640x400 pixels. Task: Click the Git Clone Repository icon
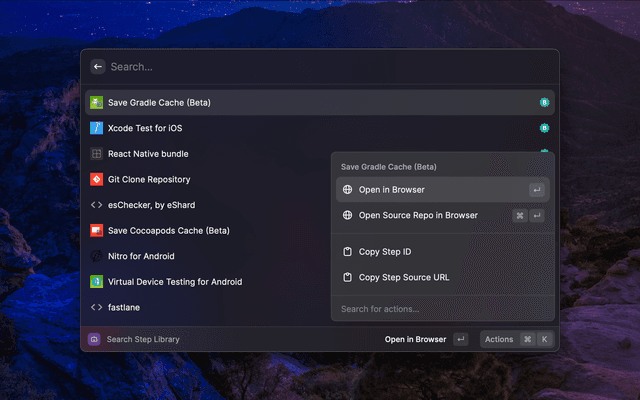[96, 180]
